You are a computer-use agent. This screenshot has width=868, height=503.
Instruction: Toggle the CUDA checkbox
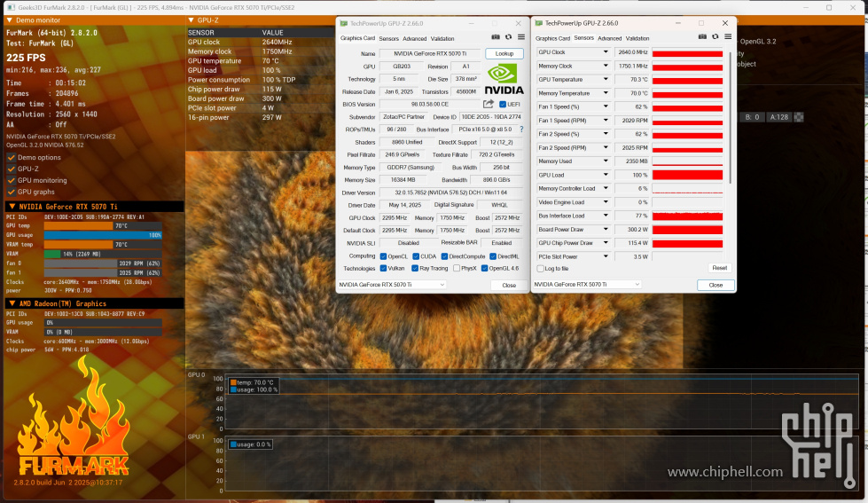(x=416, y=256)
